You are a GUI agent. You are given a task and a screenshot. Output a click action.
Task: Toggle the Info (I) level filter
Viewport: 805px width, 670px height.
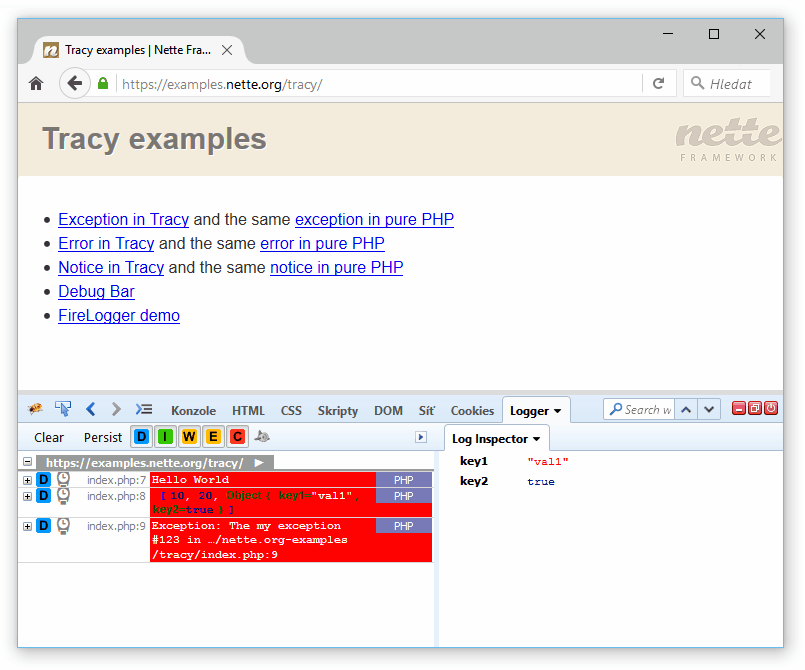(x=165, y=437)
